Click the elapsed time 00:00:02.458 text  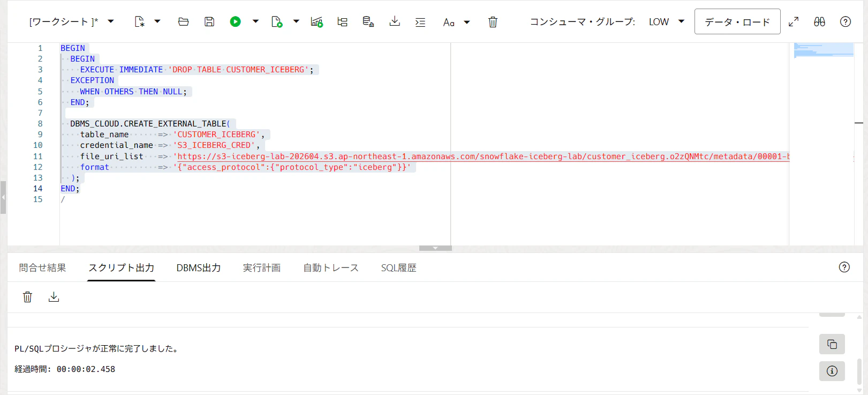(x=86, y=369)
